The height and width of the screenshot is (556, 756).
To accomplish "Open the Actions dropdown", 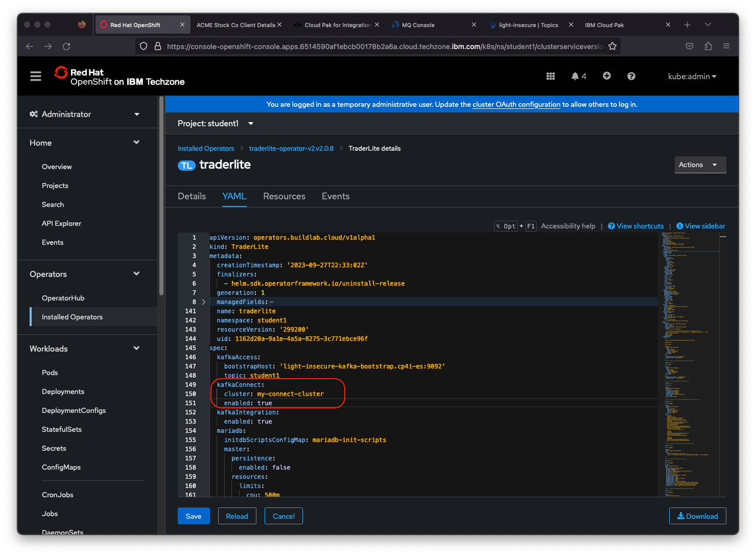I will click(700, 165).
